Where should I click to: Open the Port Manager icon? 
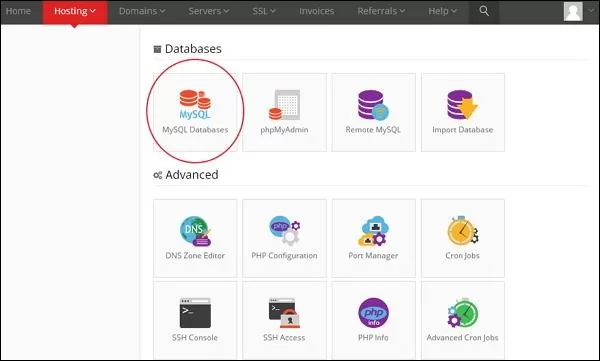(x=373, y=230)
